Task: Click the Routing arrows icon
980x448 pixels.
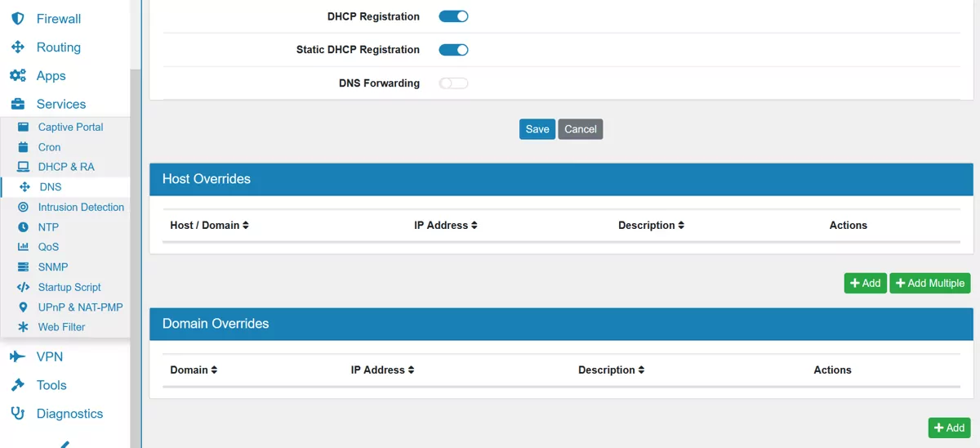Action: 17,47
